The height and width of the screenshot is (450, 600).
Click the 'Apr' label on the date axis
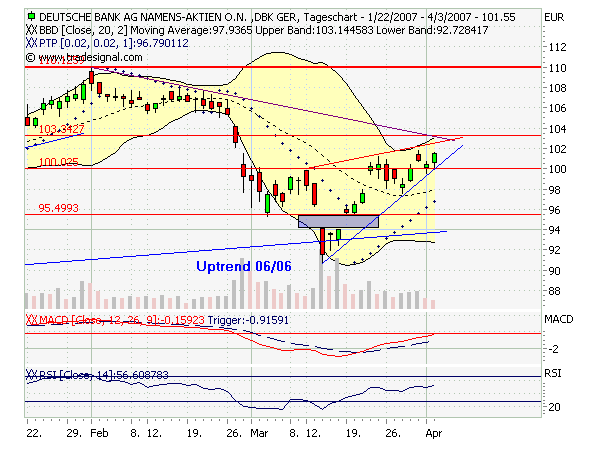point(430,437)
